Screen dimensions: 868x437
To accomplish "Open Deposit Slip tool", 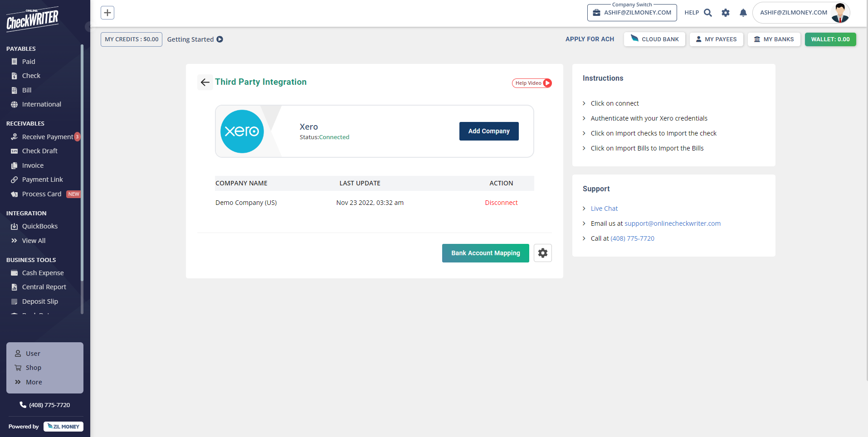I will pyautogui.click(x=40, y=301).
